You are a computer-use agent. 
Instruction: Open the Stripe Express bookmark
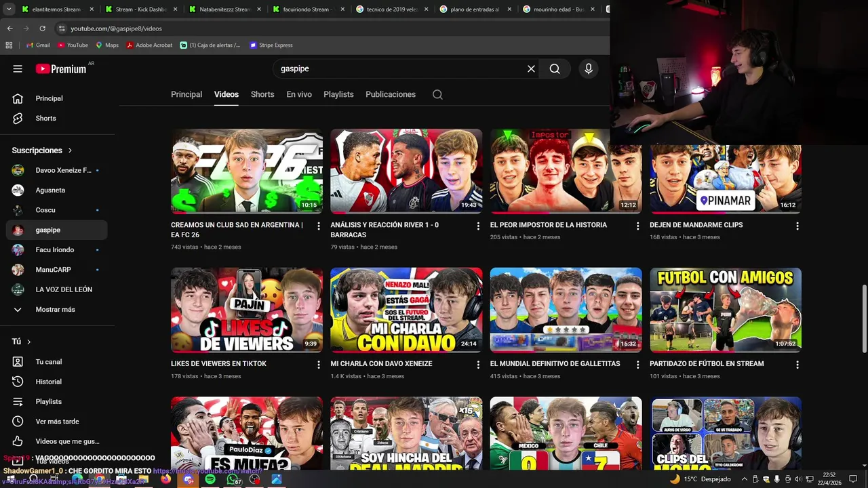(271, 45)
